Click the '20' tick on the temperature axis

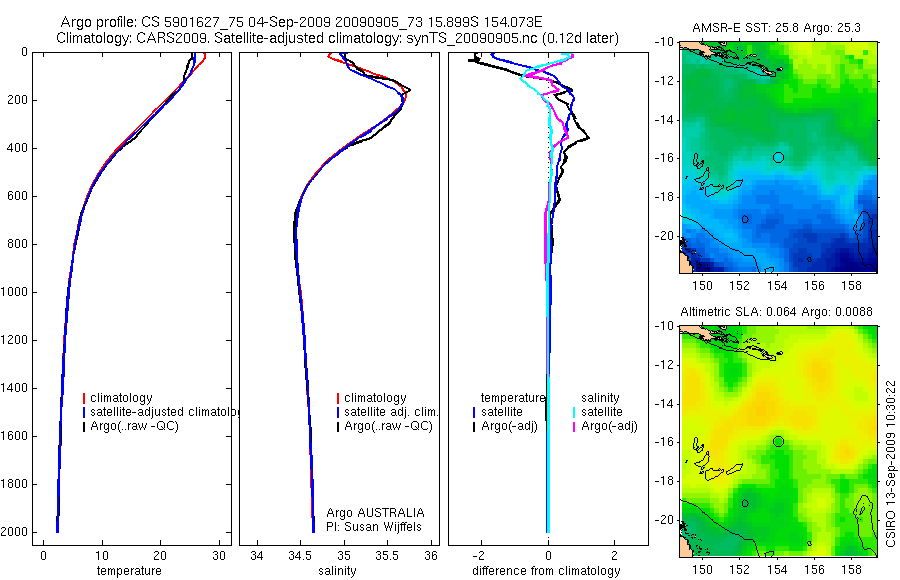click(x=160, y=556)
